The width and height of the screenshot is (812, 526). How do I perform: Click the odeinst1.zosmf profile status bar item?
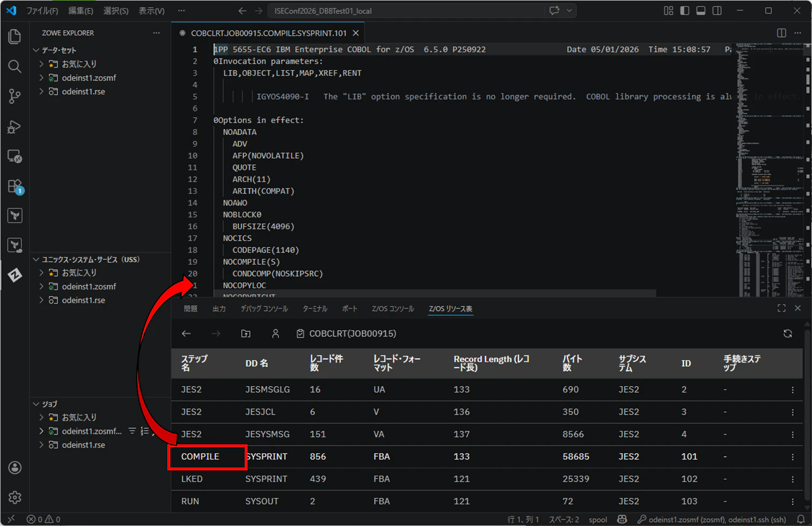tap(712, 520)
